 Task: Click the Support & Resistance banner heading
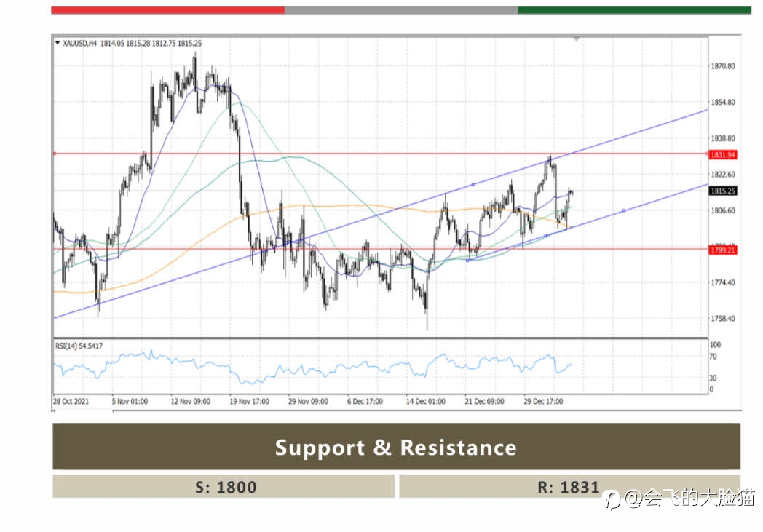click(x=396, y=447)
